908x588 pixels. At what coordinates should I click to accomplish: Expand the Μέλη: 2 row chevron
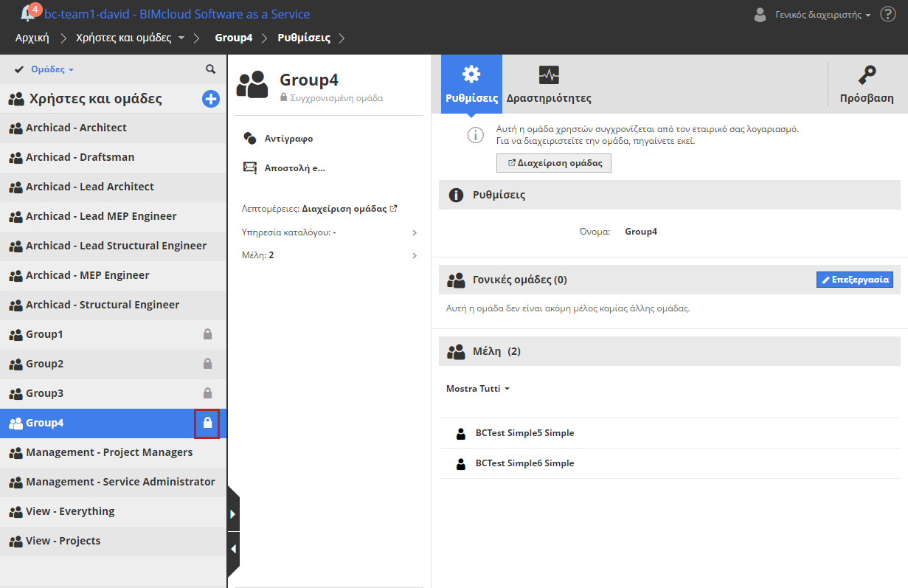pos(415,256)
